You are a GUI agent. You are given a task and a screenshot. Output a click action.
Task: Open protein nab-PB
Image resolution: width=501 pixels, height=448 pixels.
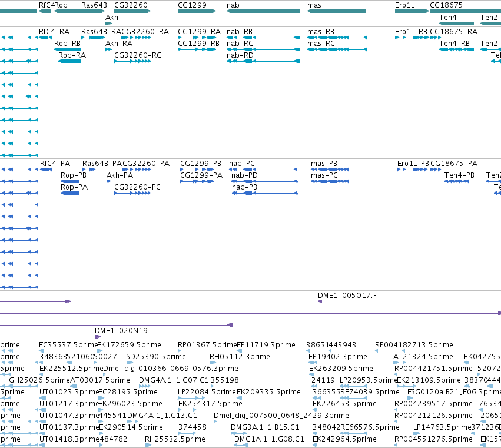[x=244, y=187]
